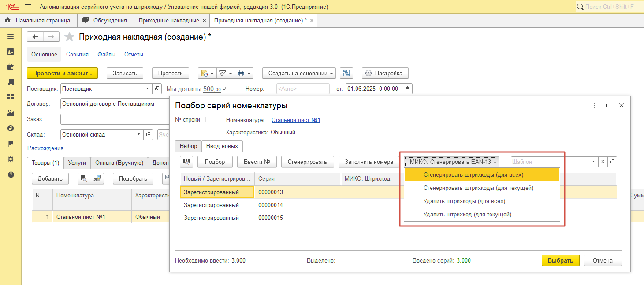Open the send message paper-plane icon
644x285 pixels.
click(225, 74)
